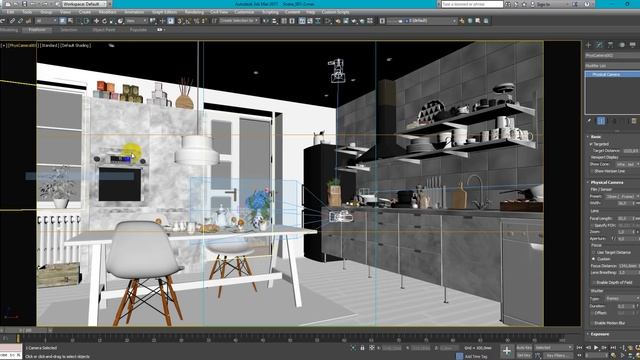Viewport: 640px width, 360px height.
Task: Click the Align tool icon
Action: (x=275, y=21)
